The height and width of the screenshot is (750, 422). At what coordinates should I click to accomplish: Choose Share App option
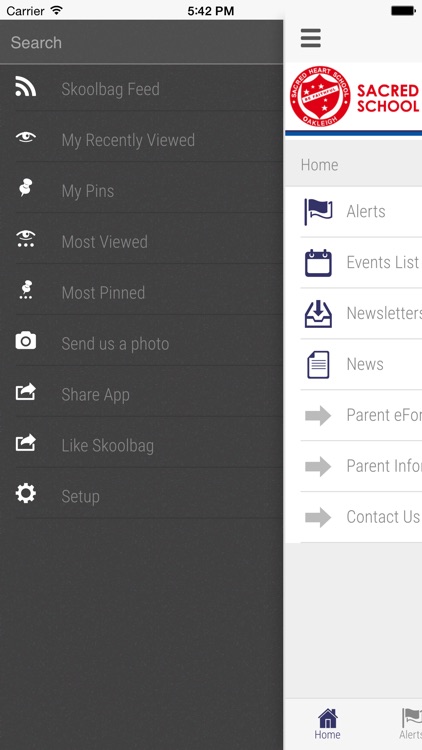[x=142, y=395]
